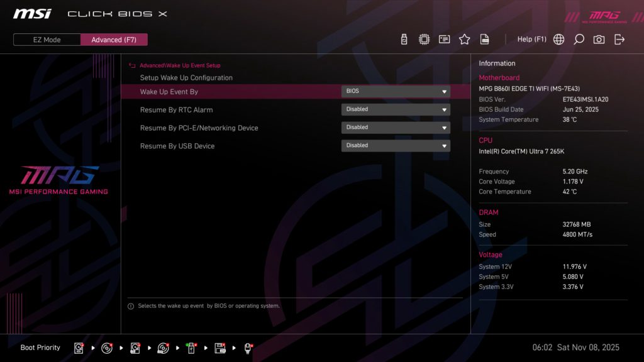
Task: Enable Resume By PCI-E/Networking Device
Action: [395, 128]
